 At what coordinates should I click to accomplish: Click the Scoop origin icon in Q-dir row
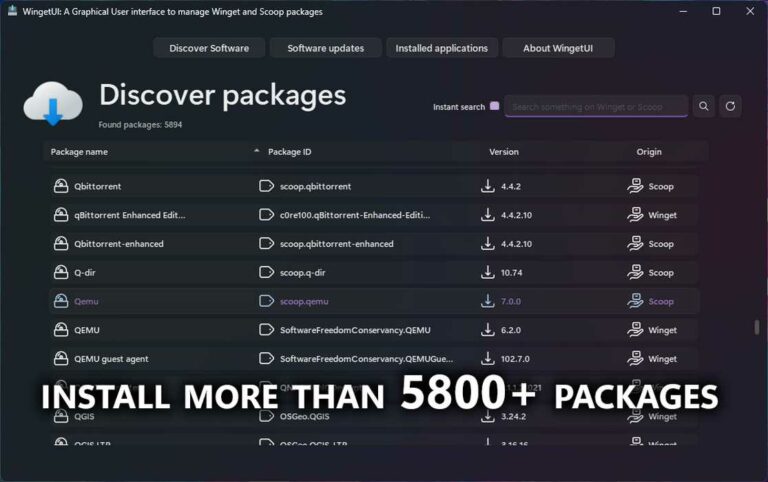635,272
